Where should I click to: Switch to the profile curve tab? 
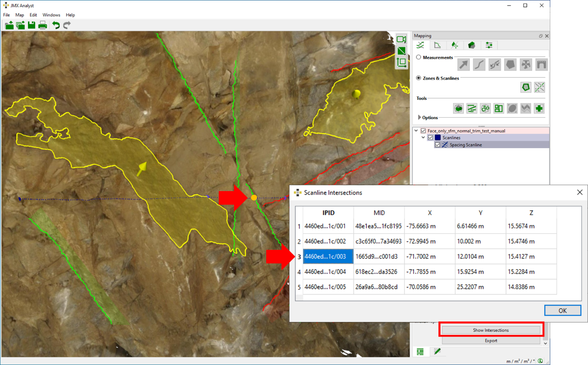pos(438,45)
